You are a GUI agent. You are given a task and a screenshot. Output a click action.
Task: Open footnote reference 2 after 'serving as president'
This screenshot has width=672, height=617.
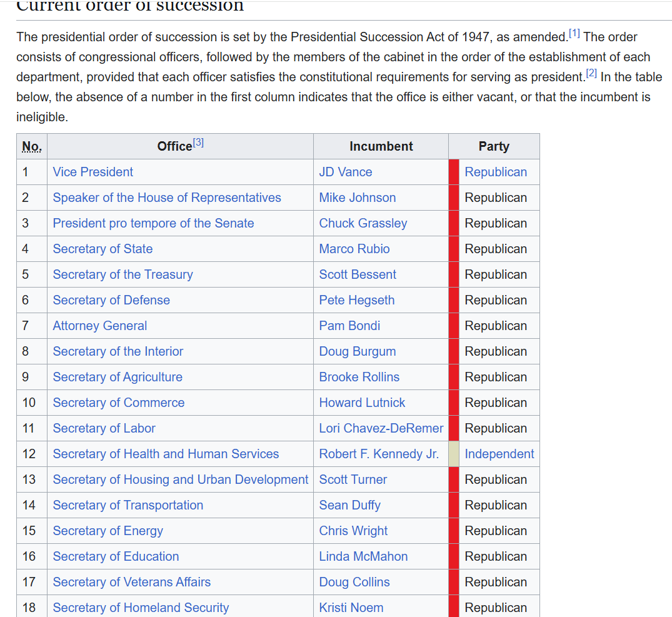point(591,73)
